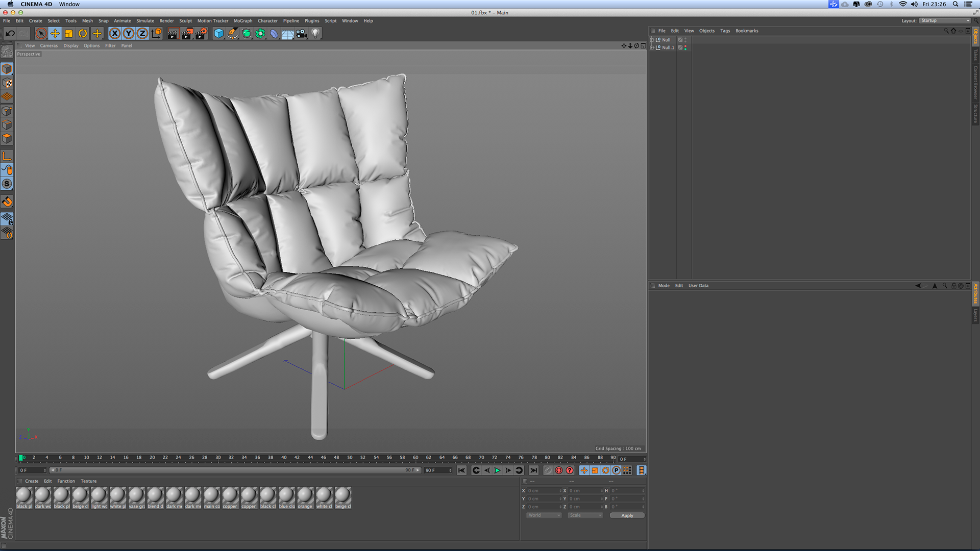Click the Light bulb object icon
Screen dimensions: 980x551
click(315, 34)
